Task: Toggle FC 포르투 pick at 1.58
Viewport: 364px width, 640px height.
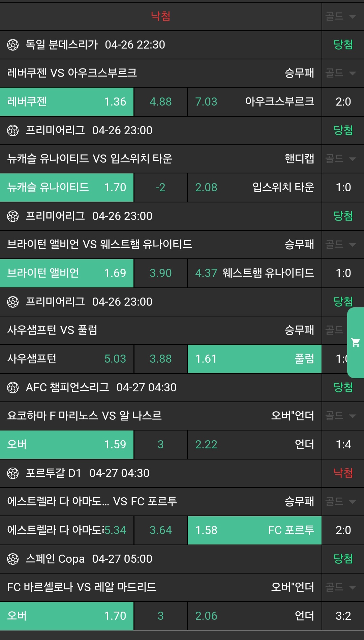Action: tap(254, 530)
